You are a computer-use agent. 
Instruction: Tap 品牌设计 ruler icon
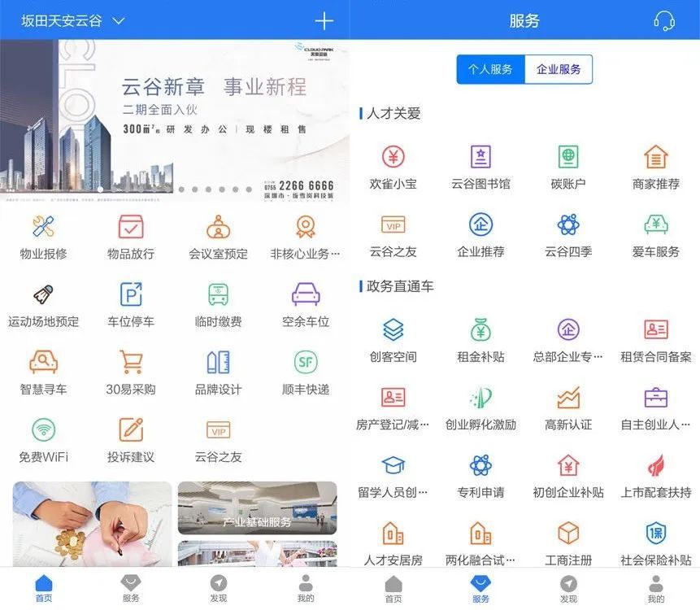pos(219,362)
